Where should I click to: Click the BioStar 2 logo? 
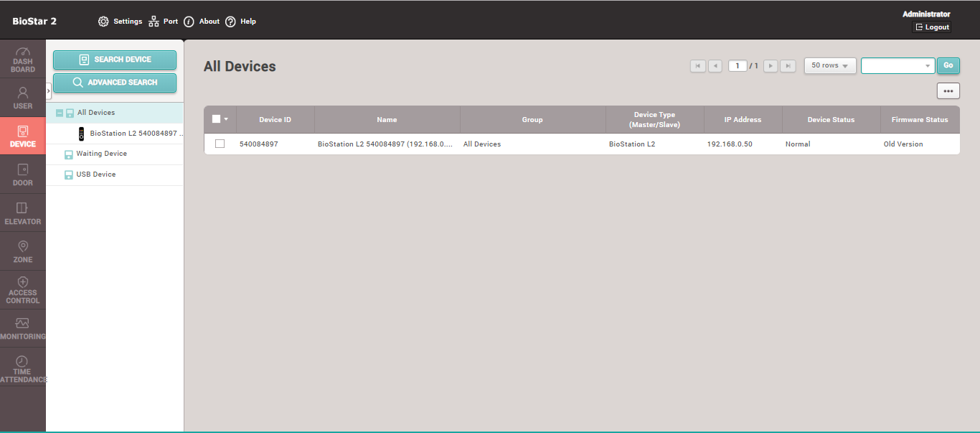[x=34, y=21]
